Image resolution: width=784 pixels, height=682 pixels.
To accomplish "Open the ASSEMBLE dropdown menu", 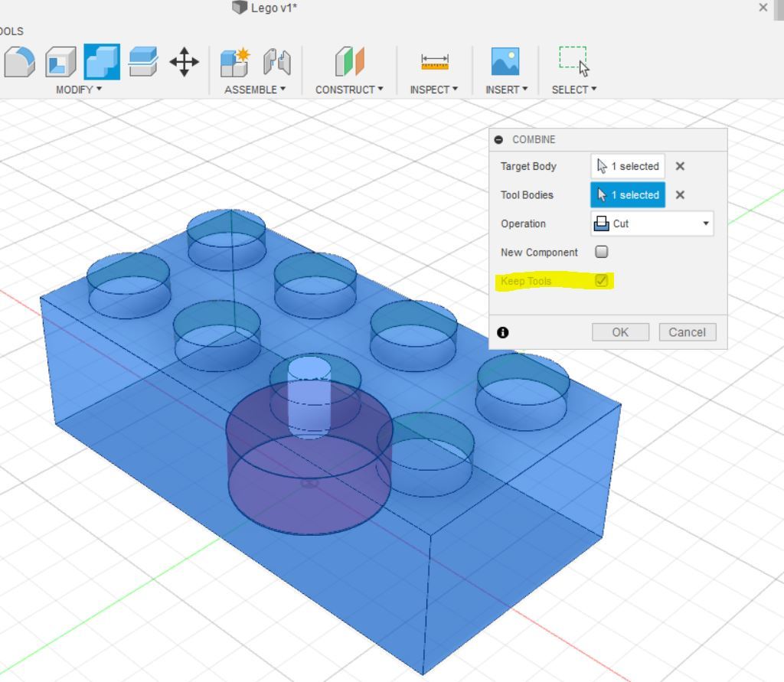I will coord(255,90).
